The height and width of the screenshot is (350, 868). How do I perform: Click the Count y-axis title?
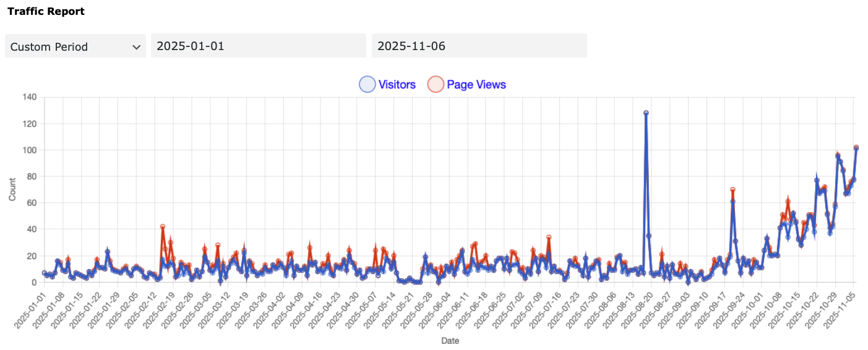coord(12,190)
